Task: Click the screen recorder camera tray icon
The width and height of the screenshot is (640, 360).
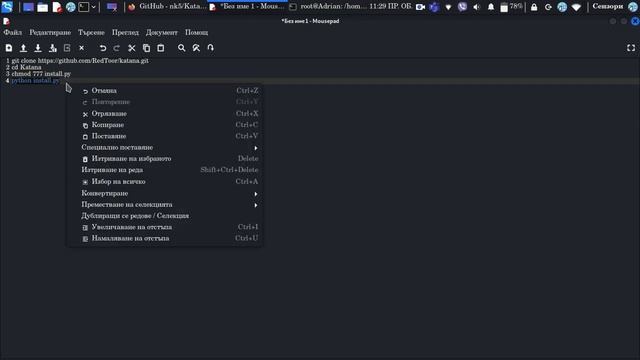Action: click(420, 7)
